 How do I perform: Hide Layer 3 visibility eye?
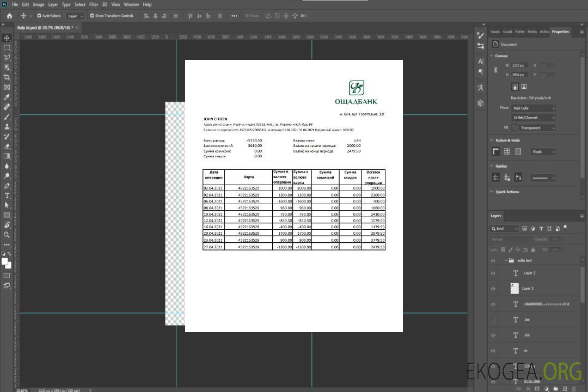493,289
